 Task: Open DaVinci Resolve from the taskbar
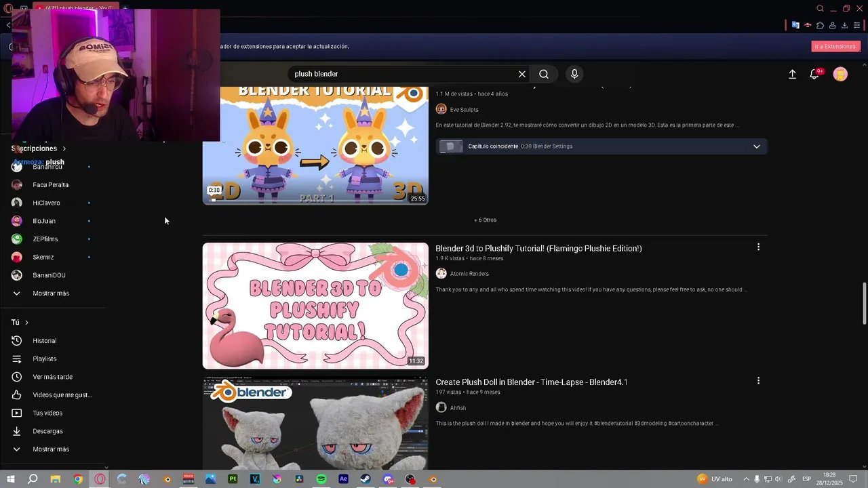tap(299, 479)
